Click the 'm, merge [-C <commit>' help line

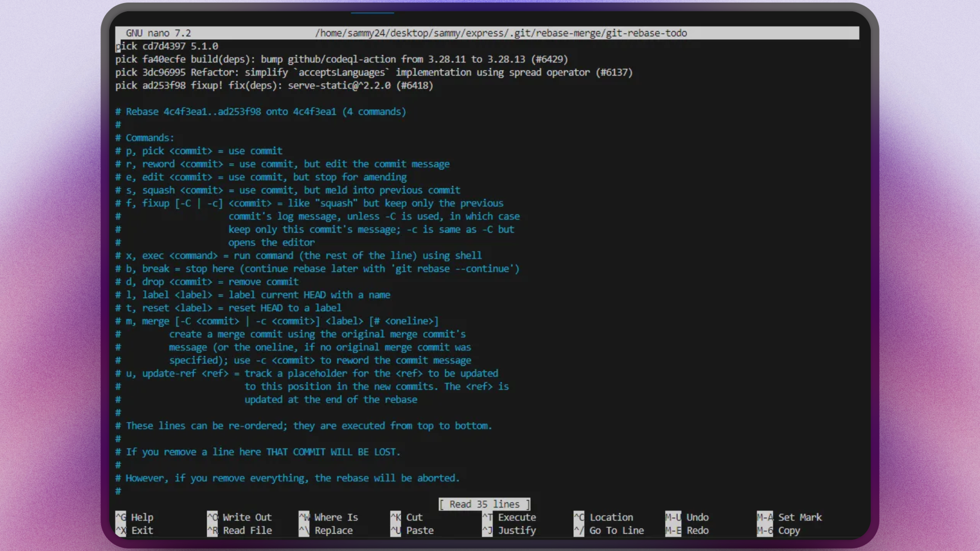coord(277,321)
